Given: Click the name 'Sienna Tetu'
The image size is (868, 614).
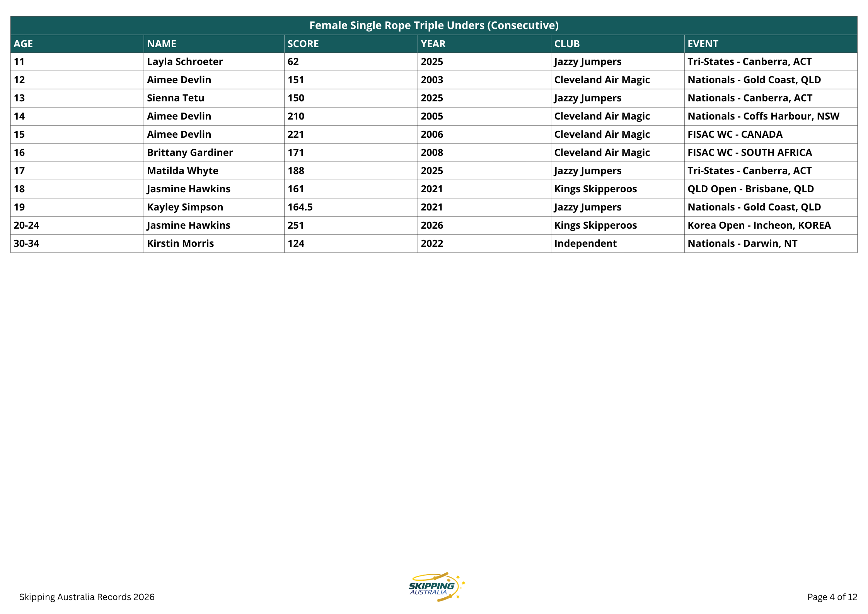Looking at the screenshot, I should click(x=176, y=98).
